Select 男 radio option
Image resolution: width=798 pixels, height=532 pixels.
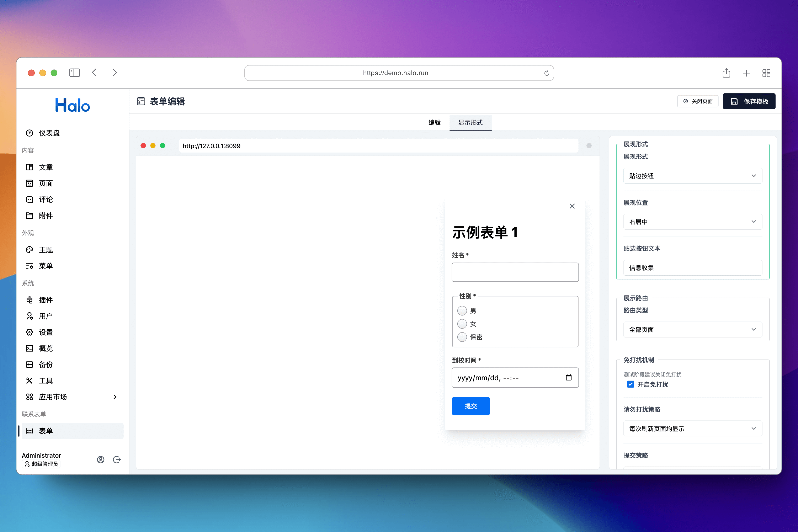click(x=462, y=311)
